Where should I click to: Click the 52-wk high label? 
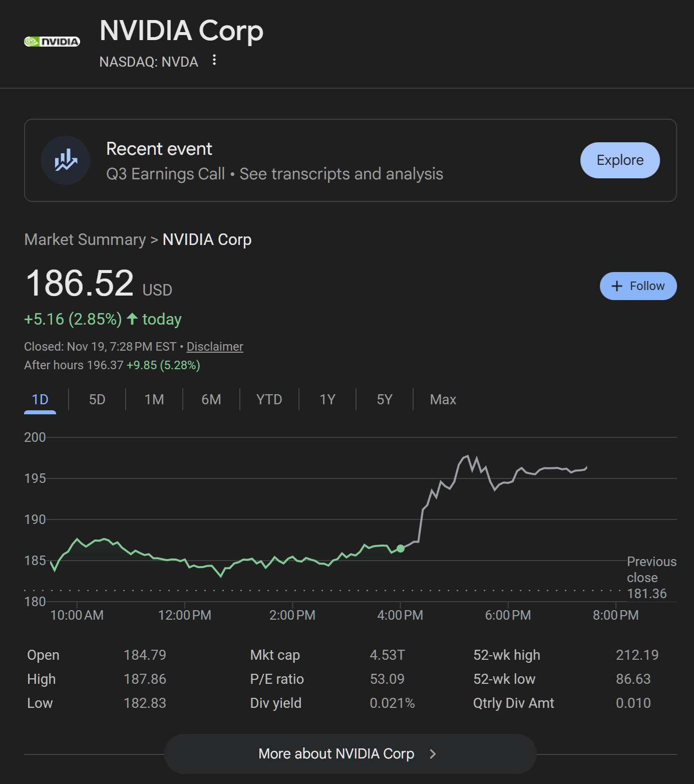(507, 655)
